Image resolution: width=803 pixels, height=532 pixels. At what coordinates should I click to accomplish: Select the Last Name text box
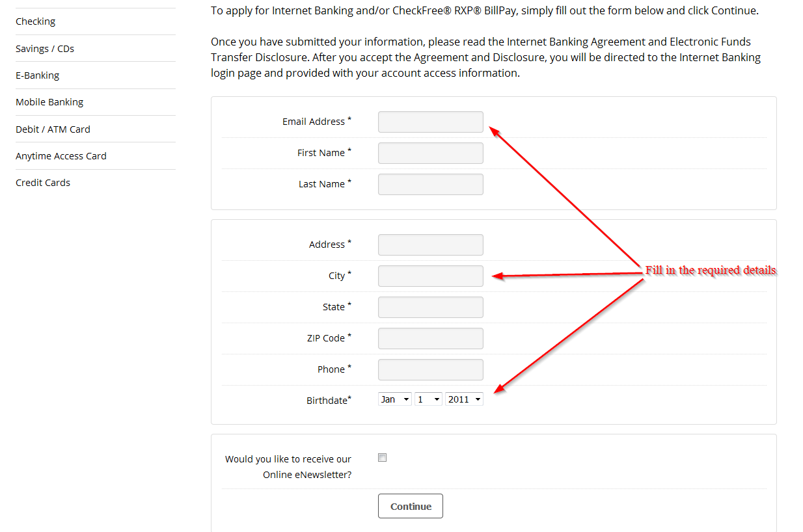point(431,184)
